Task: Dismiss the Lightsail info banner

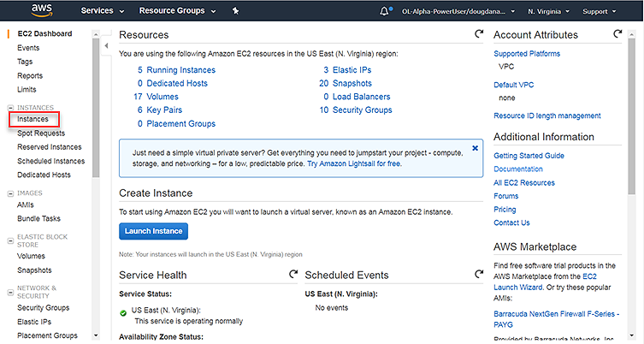Action: click(x=476, y=148)
